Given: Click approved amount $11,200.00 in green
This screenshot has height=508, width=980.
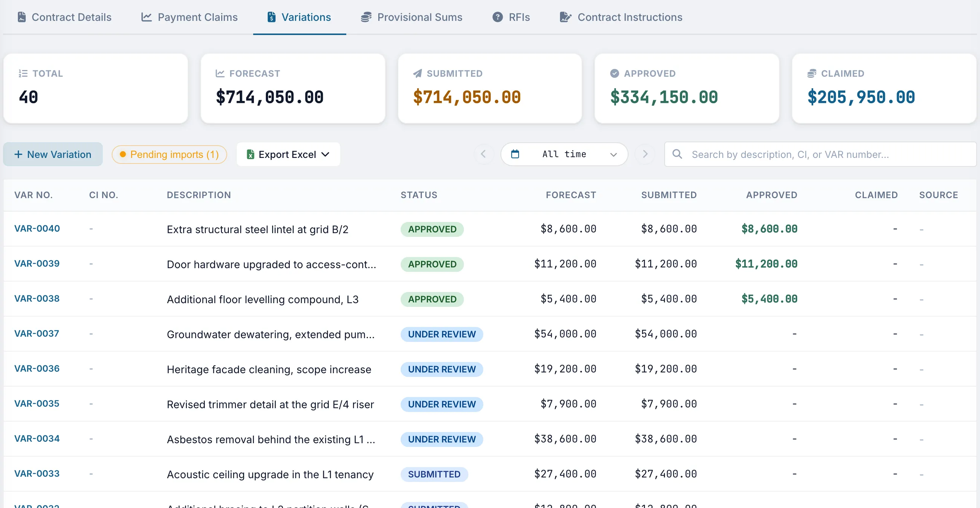Looking at the screenshot, I should coord(766,264).
